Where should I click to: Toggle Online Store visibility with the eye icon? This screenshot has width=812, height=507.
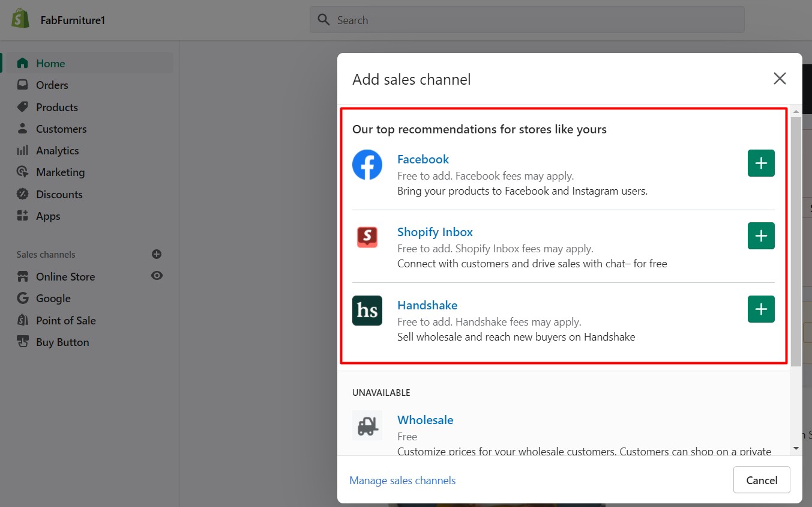(157, 276)
